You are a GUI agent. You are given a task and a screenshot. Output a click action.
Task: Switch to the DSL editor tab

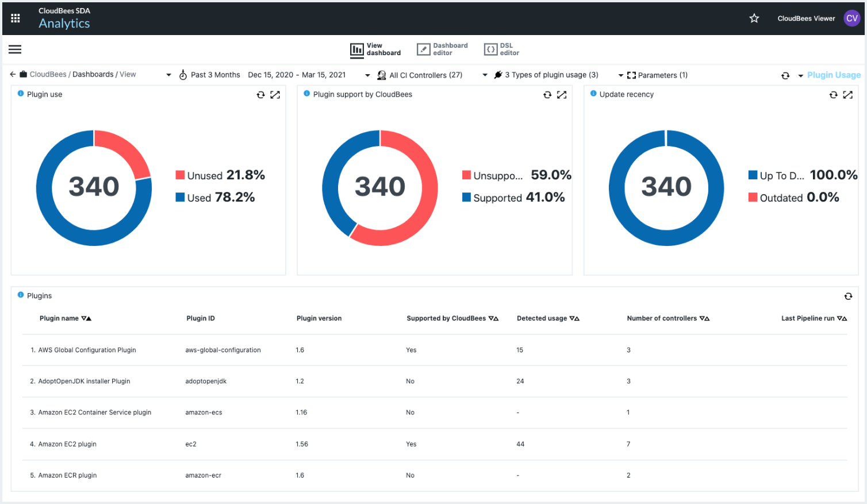(502, 49)
